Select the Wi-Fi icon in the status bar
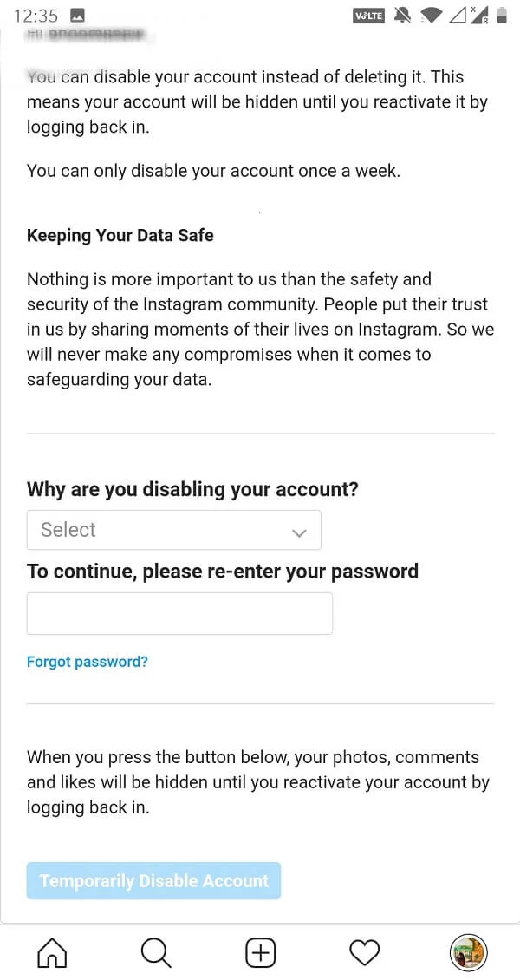The width and height of the screenshot is (520, 980). (430, 15)
